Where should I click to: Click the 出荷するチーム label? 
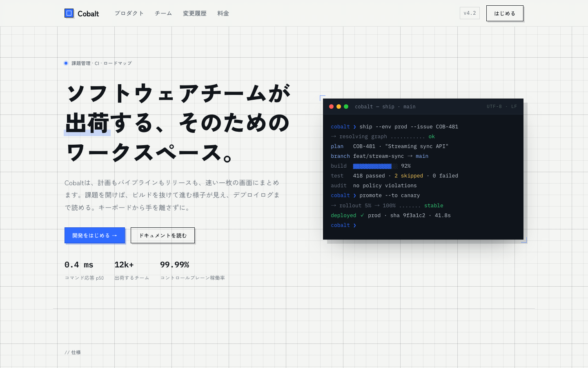tap(132, 278)
